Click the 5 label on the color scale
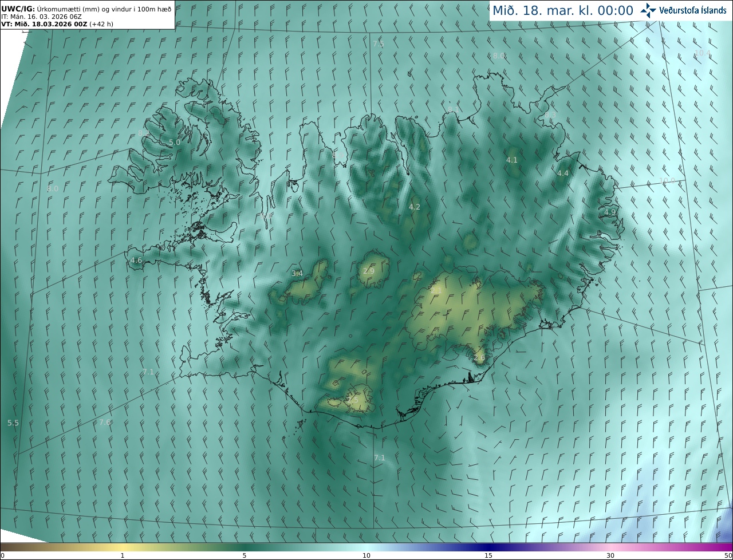Image resolution: width=733 pixels, height=560 pixels. click(245, 555)
